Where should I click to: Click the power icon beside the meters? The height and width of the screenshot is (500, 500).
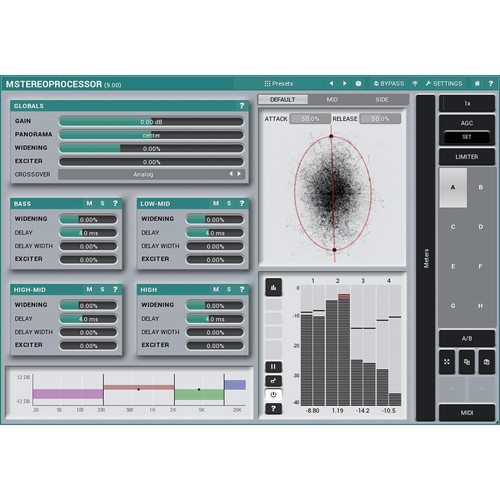click(x=273, y=395)
